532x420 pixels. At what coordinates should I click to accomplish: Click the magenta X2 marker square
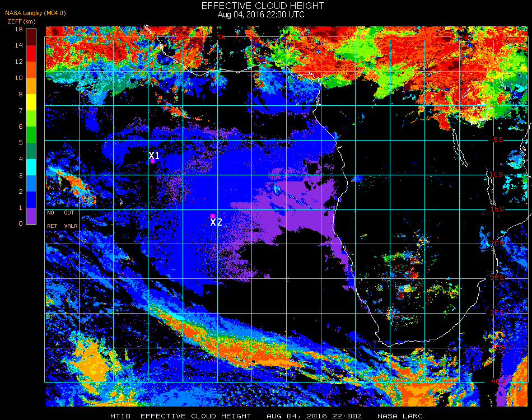coord(212,216)
